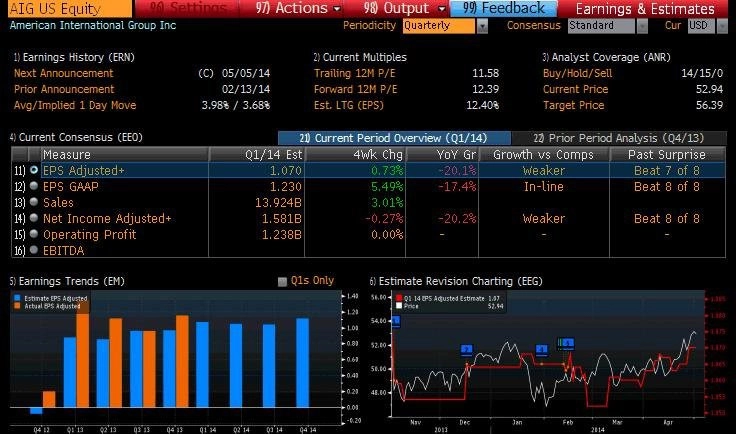736x434 pixels.
Task: Click the blue Estimate EPS Adjusted legend swatch
Action: point(17,298)
